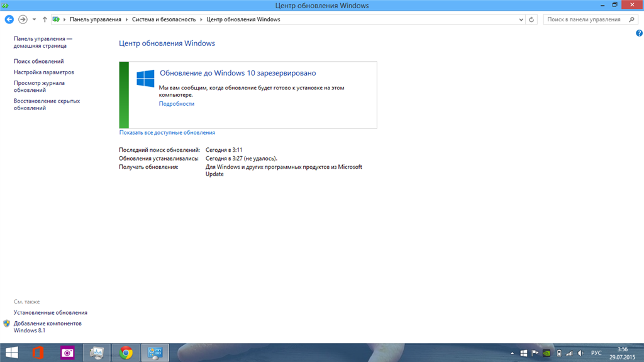Expand the chevron after Система и безопасность

click(201, 20)
